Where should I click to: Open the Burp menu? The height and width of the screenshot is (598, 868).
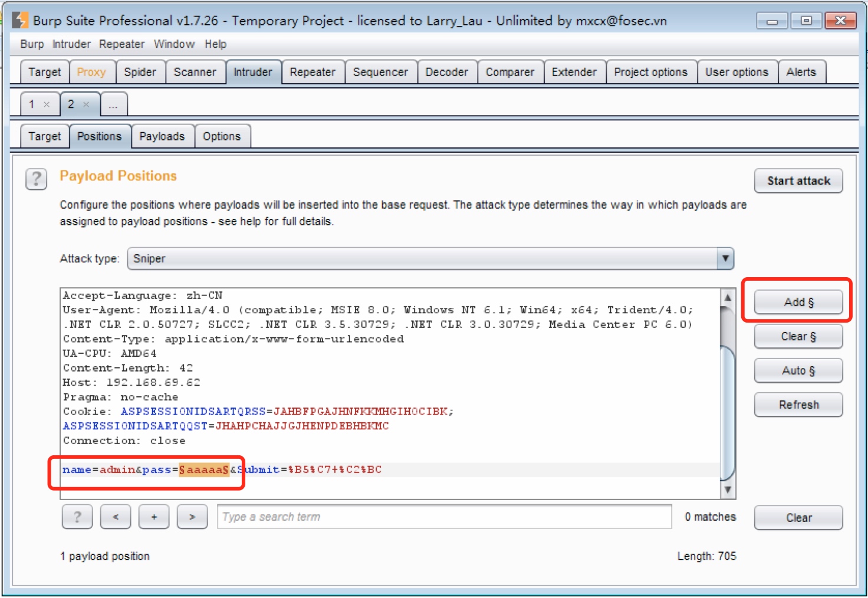(x=32, y=44)
